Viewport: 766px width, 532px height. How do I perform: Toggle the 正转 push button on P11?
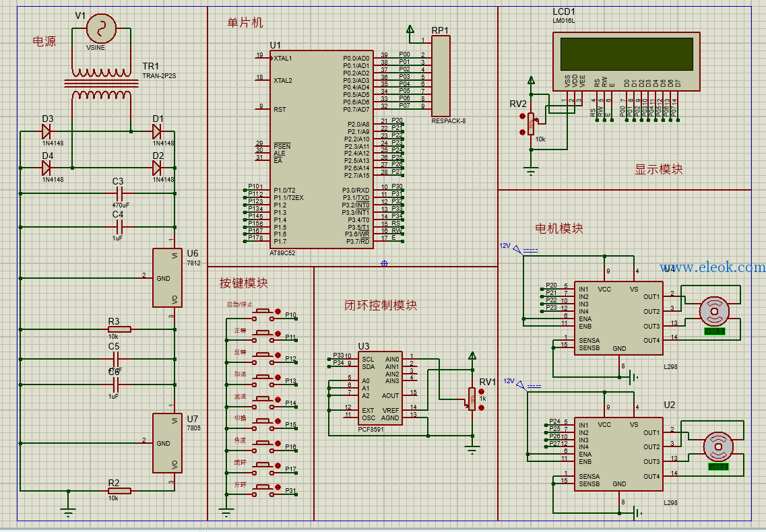(x=264, y=335)
